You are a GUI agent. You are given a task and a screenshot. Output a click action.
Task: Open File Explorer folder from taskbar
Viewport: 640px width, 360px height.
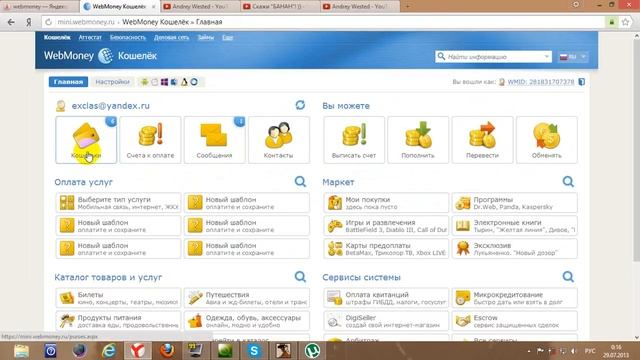[x=21, y=351]
